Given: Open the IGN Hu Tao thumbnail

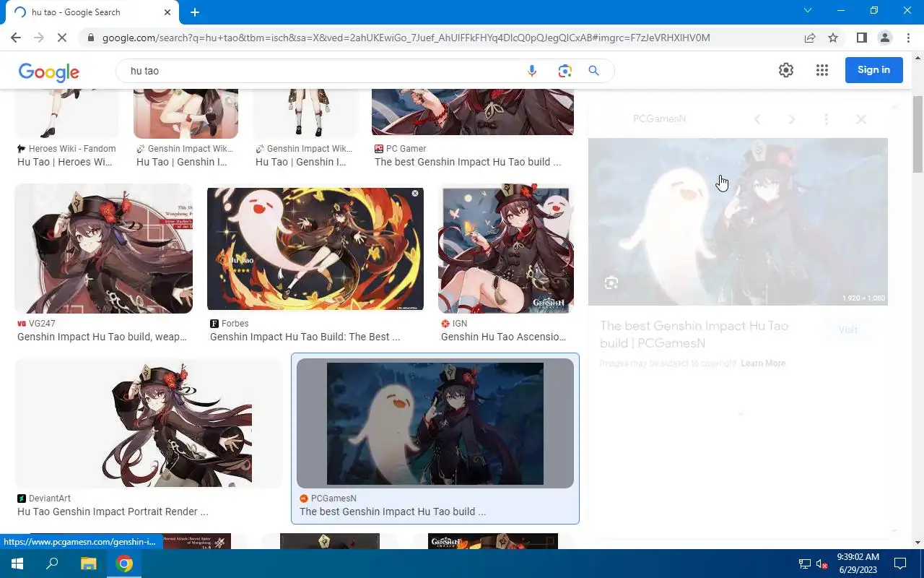Looking at the screenshot, I should 506,249.
